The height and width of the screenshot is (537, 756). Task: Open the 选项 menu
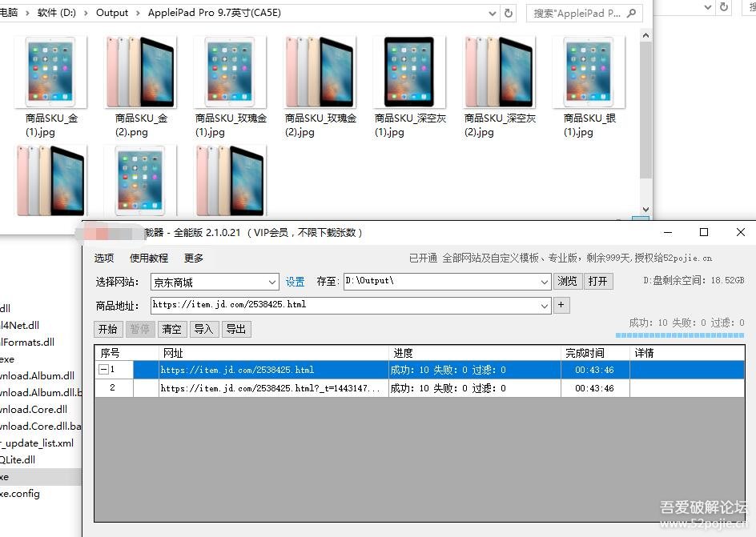click(104, 258)
